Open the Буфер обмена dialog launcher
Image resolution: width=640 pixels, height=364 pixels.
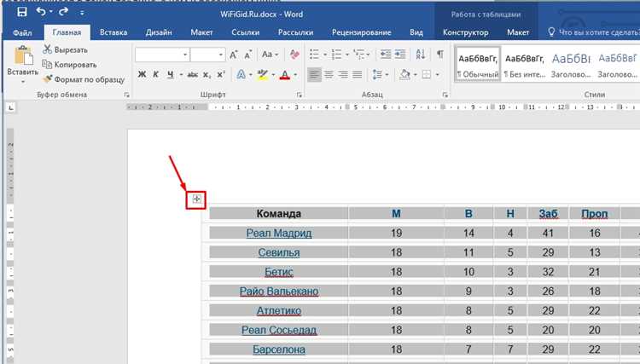pos(126,95)
